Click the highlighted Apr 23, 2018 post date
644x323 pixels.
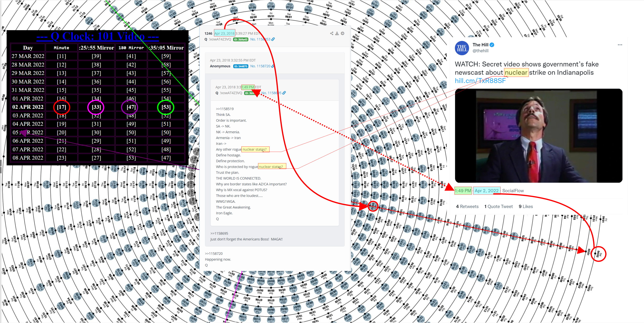[224, 33]
